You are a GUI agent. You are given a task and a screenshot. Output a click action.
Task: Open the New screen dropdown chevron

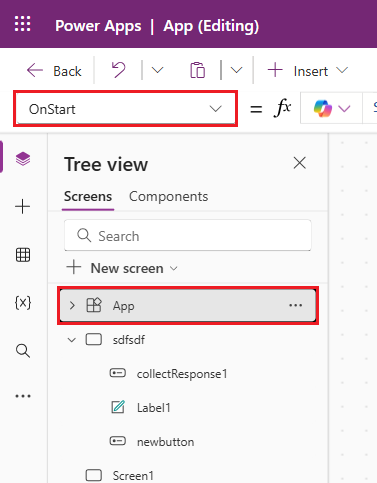pyautogui.click(x=174, y=268)
